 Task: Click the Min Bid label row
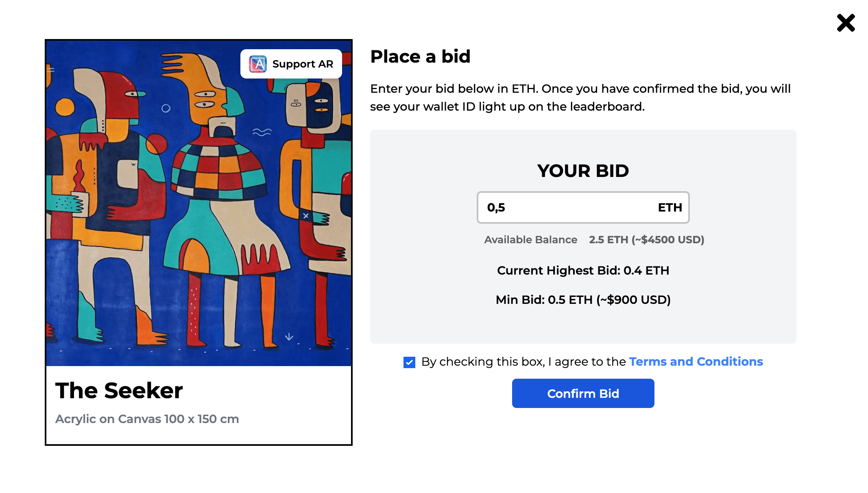click(x=583, y=300)
